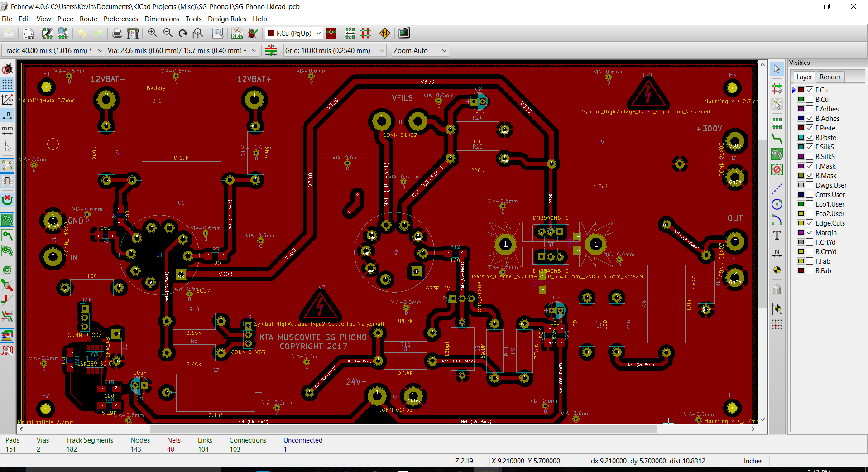Select the Add graphic line tool

(x=777, y=189)
